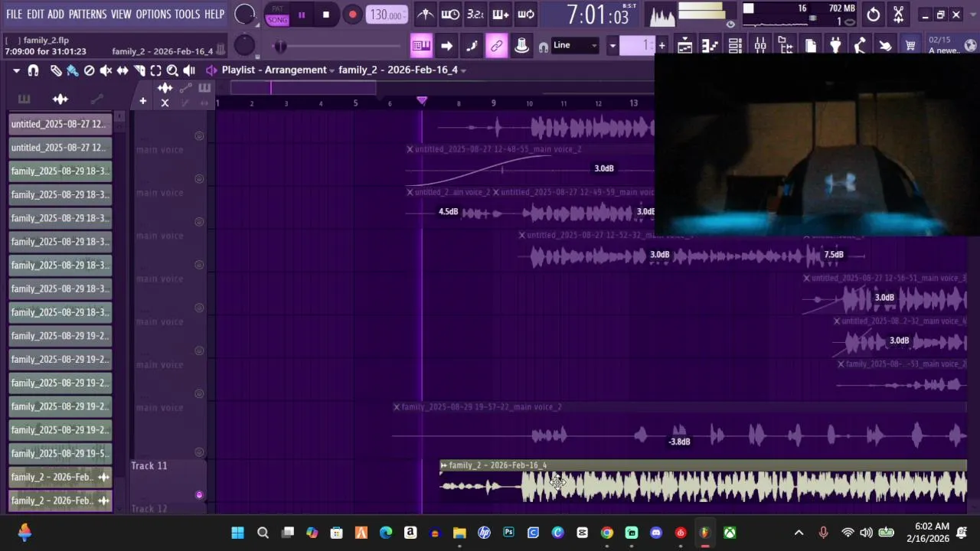Select family_2025-08-29 19-5.. clip in picker

[x=60, y=454]
